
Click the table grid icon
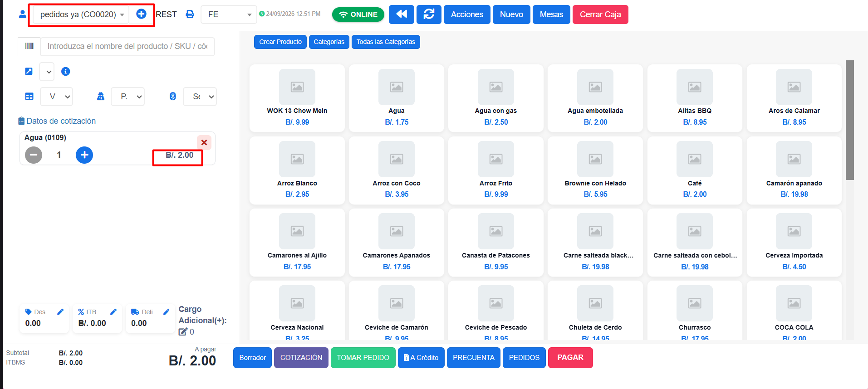(29, 97)
